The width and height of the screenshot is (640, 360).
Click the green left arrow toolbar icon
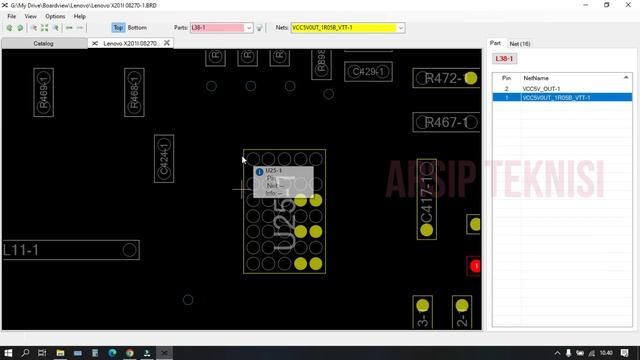coord(69,28)
